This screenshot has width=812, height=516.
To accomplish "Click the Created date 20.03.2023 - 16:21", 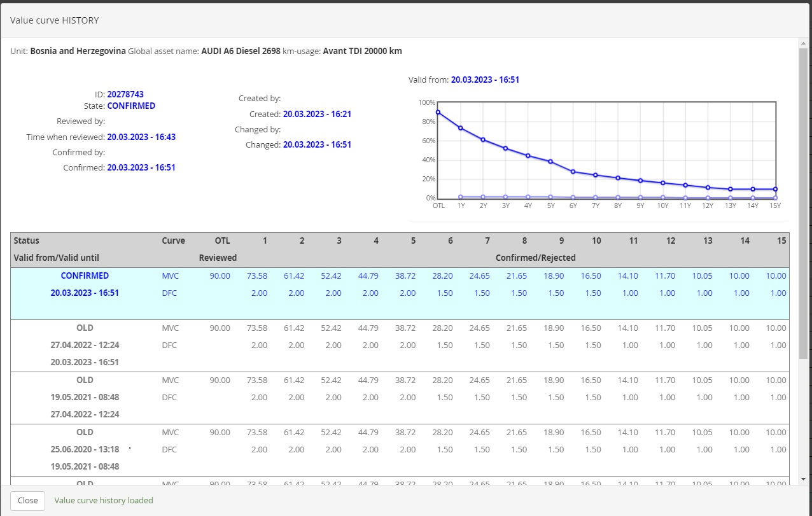I will (317, 115).
